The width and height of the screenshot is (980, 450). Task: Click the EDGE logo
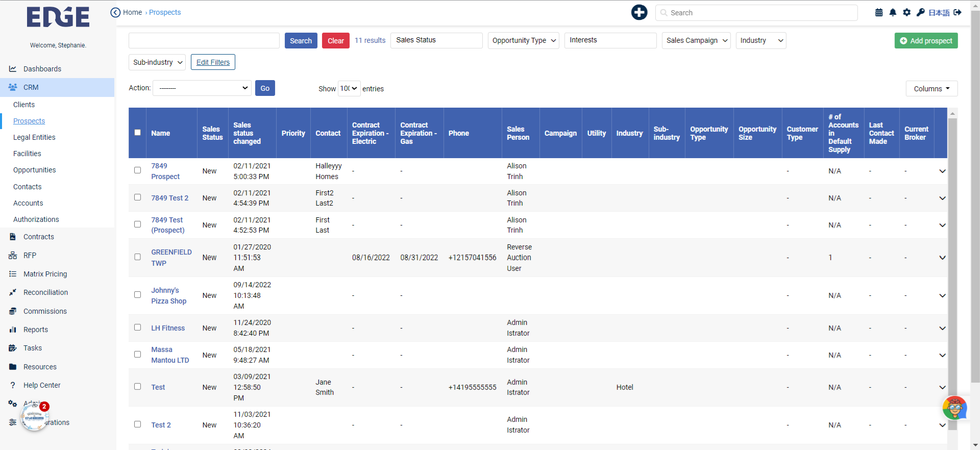click(x=58, y=17)
